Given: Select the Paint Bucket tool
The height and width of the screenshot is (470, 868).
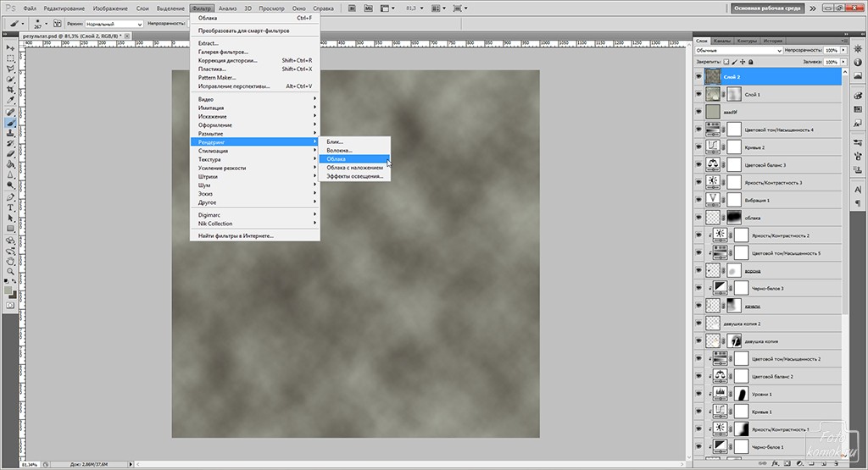Looking at the screenshot, I should [10, 164].
